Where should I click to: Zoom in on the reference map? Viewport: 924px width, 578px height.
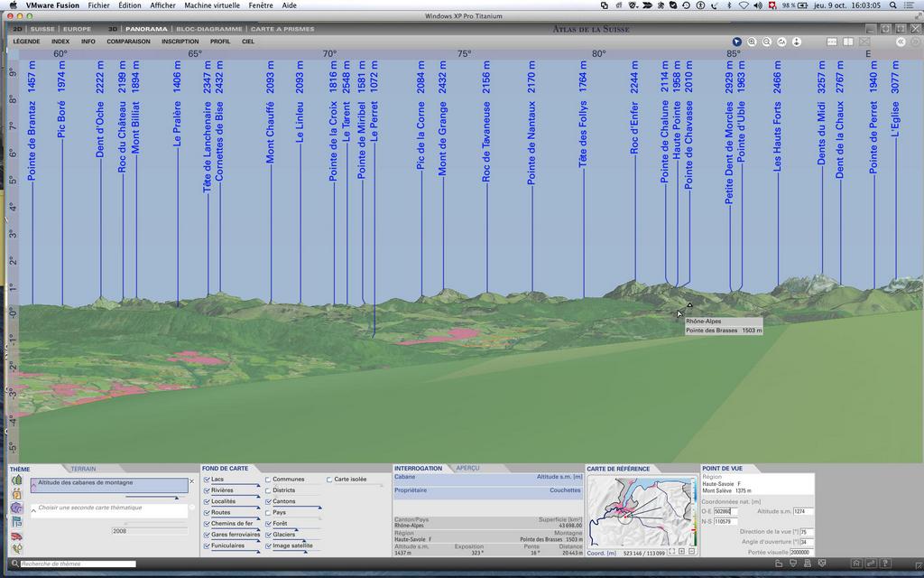(x=680, y=551)
